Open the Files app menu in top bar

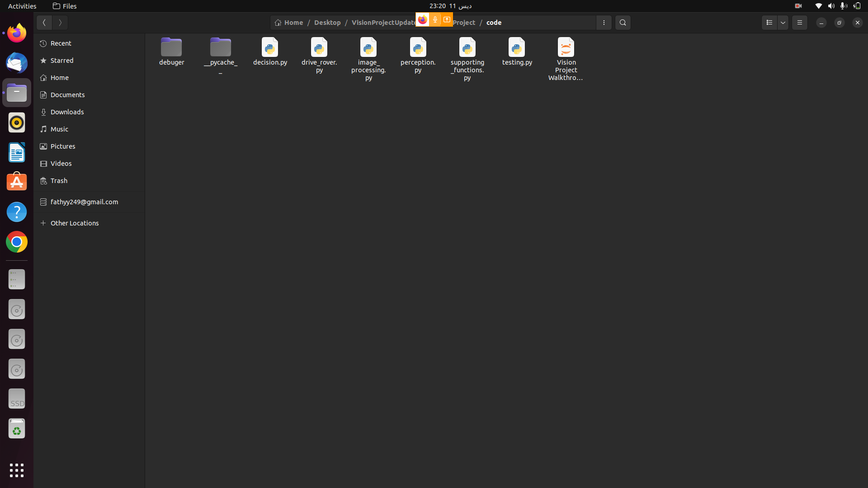65,6
